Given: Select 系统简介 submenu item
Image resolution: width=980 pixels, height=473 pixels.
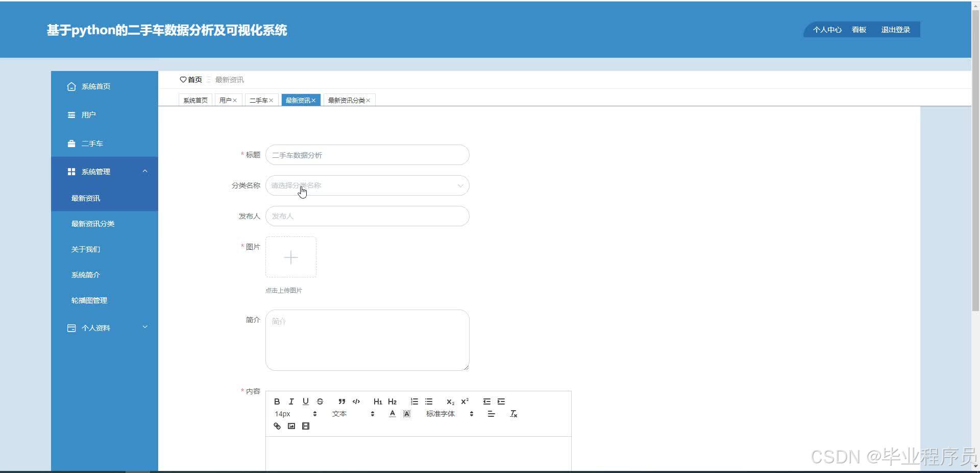Looking at the screenshot, I should pos(105,275).
